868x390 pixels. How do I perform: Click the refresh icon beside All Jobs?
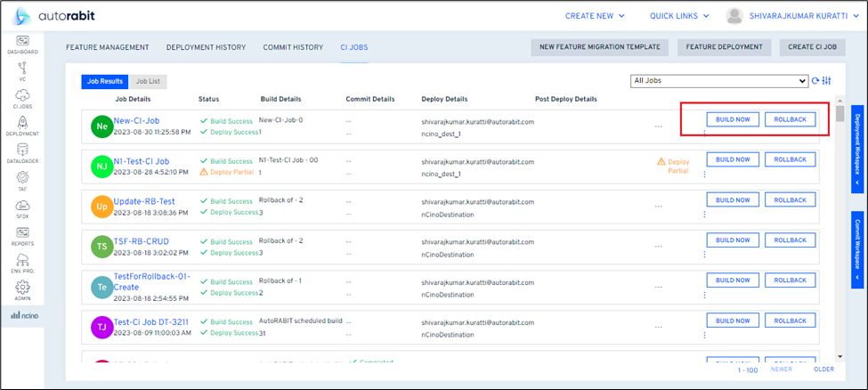tap(815, 81)
